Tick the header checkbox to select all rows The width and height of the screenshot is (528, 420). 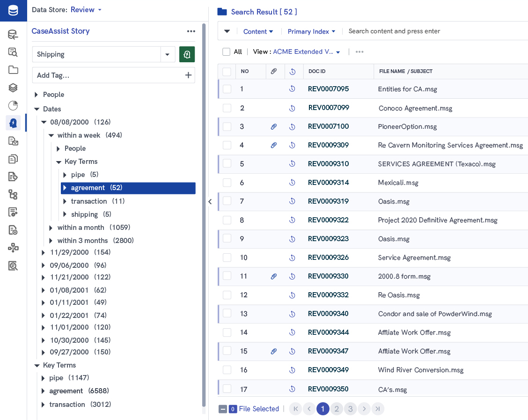click(227, 71)
